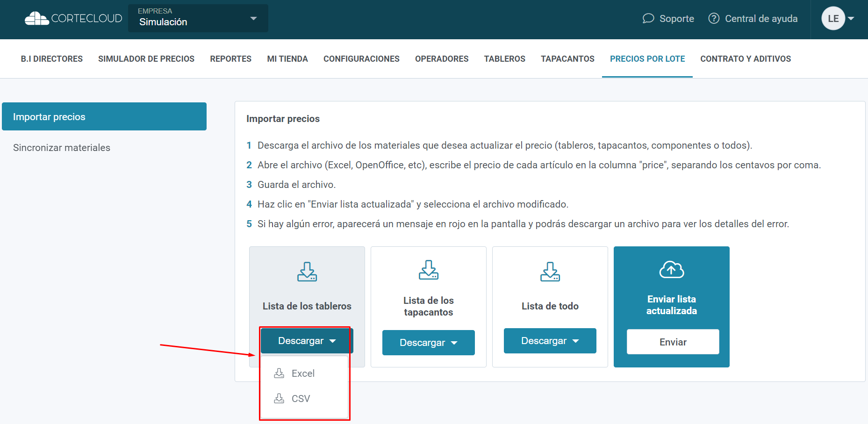The height and width of the screenshot is (424, 868).
Task: Switch to Tableros tab
Action: tap(505, 59)
